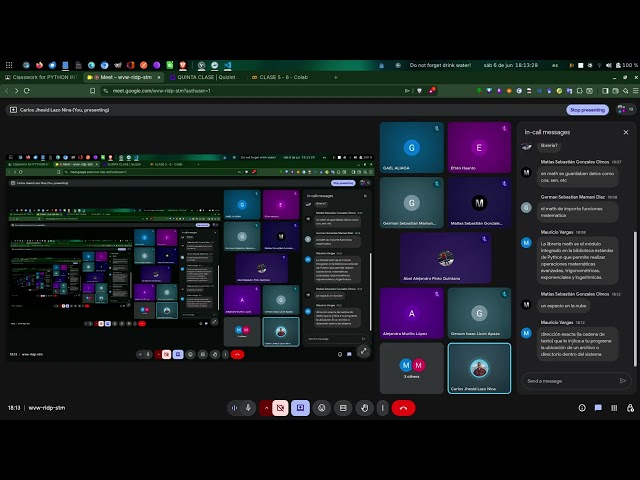Screen dimensions: 640x480
Task: Select German Sebastian Mamani tile
Action: (411, 202)
